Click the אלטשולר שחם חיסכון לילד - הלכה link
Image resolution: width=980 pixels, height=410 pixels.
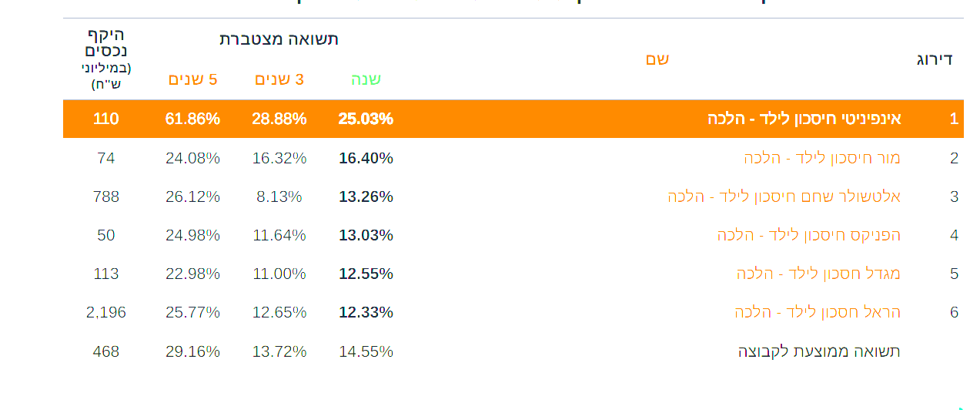784,197
